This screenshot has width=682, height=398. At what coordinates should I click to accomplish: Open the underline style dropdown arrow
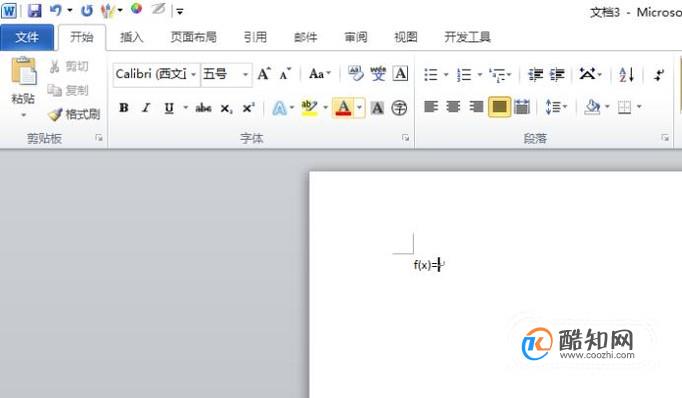pyautogui.click(x=186, y=107)
